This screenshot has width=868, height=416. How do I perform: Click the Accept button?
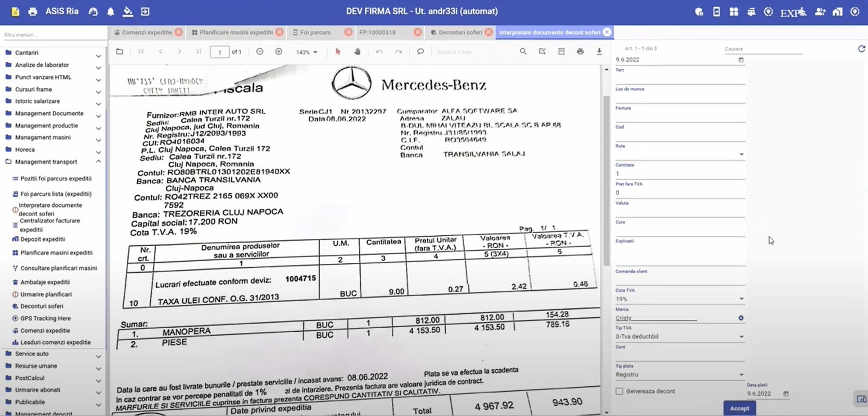click(739, 408)
